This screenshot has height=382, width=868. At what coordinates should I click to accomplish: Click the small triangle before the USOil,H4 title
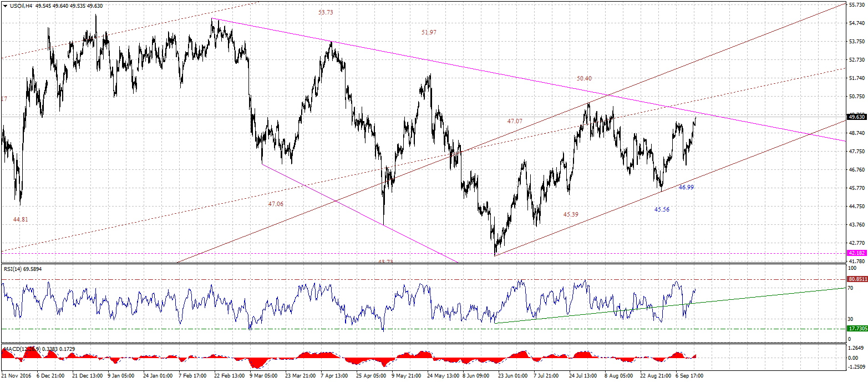(x=6, y=6)
